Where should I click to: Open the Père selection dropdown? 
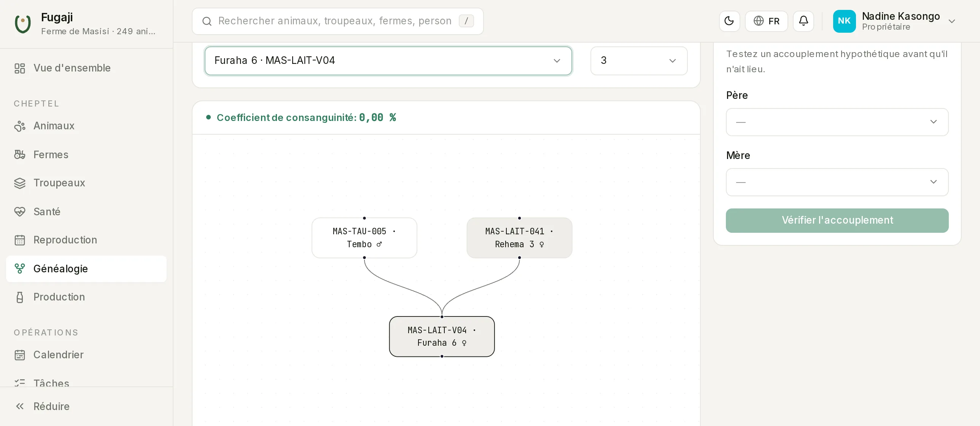[837, 122]
